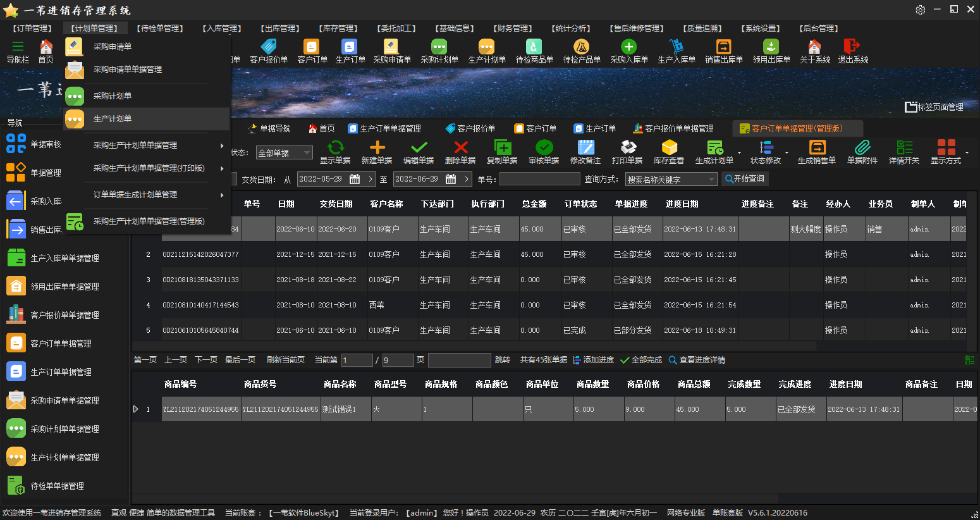The height and width of the screenshot is (520, 980).
Task: Select 采购生产计划单单据管理(管理版) menu entry
Action: tap(146, 221)
